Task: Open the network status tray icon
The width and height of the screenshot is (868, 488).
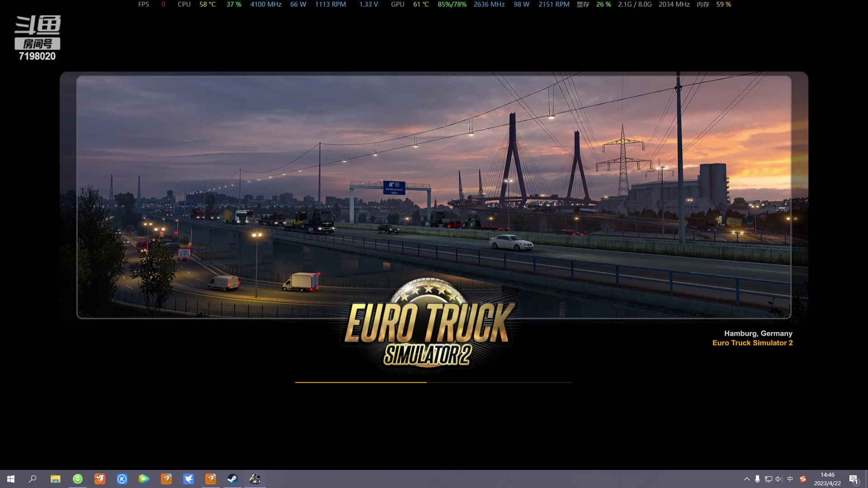Action: pos(768,479)
